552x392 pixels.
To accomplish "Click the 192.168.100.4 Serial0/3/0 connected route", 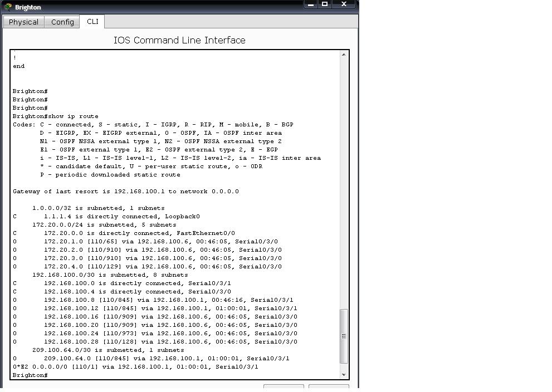I will pos(122,292).
